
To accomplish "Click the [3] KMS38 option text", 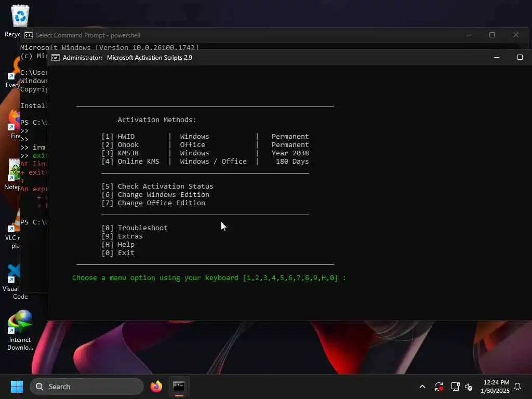I will [x=120, y=153].
